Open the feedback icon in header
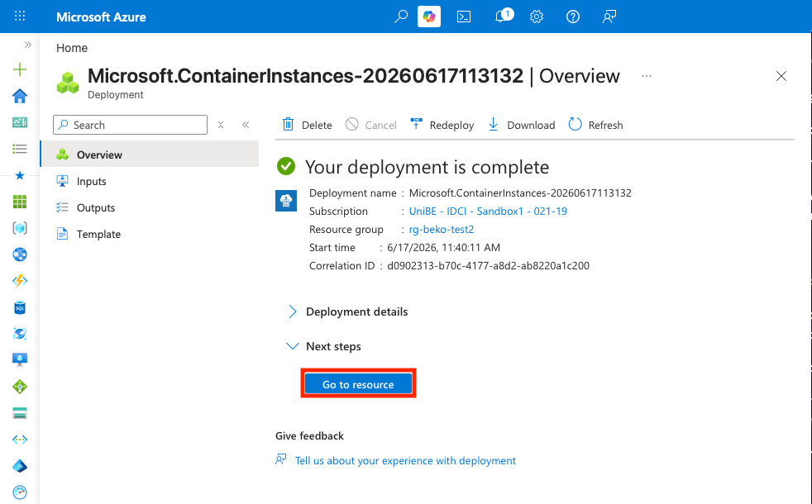Image resolution: width=812 pixels, height=504 pixels. [609, 17]
